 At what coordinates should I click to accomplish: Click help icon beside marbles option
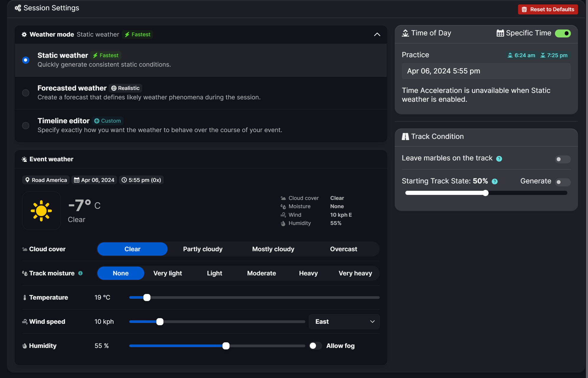click(x=499, y=159)
